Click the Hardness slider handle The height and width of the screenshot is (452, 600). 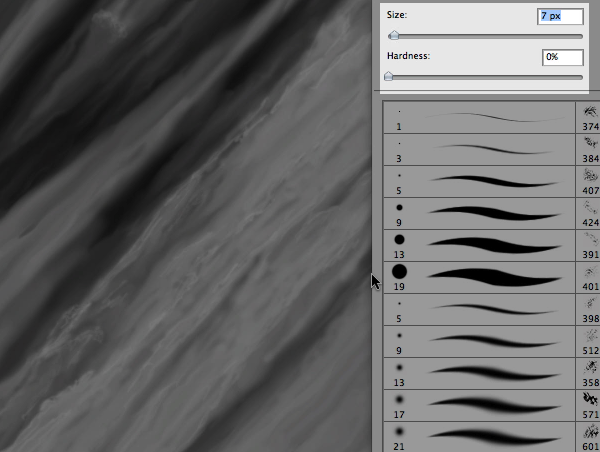pos(388,76)
